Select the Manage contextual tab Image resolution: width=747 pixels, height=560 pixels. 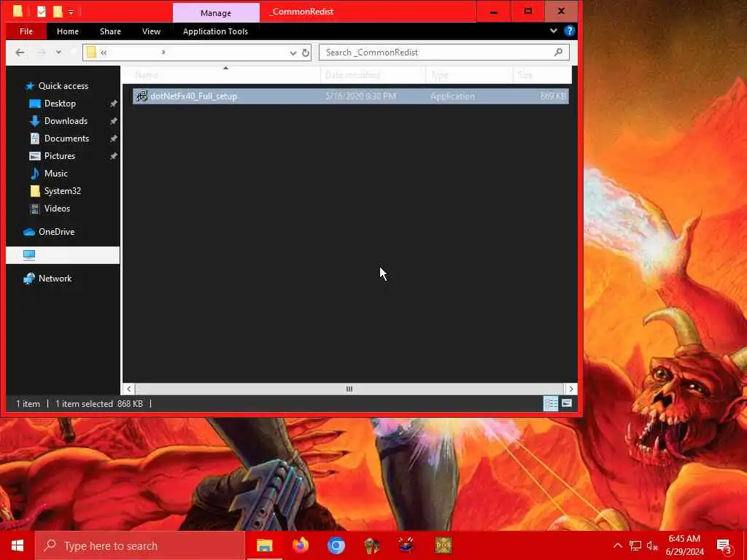click(216, 13)
